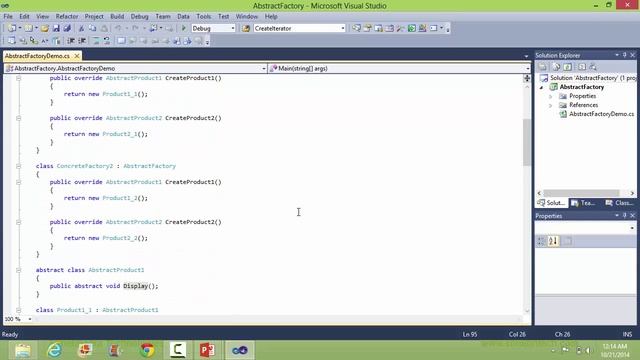640x360 pixels.
Task: Click the Undo arrow icon
Action: tap(118, 28)
